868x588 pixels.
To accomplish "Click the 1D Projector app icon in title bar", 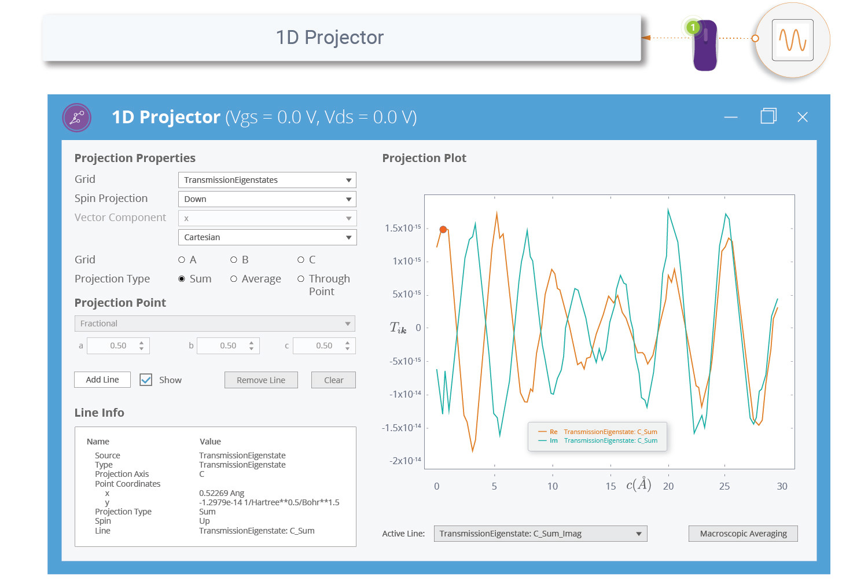I will (77, 117).
